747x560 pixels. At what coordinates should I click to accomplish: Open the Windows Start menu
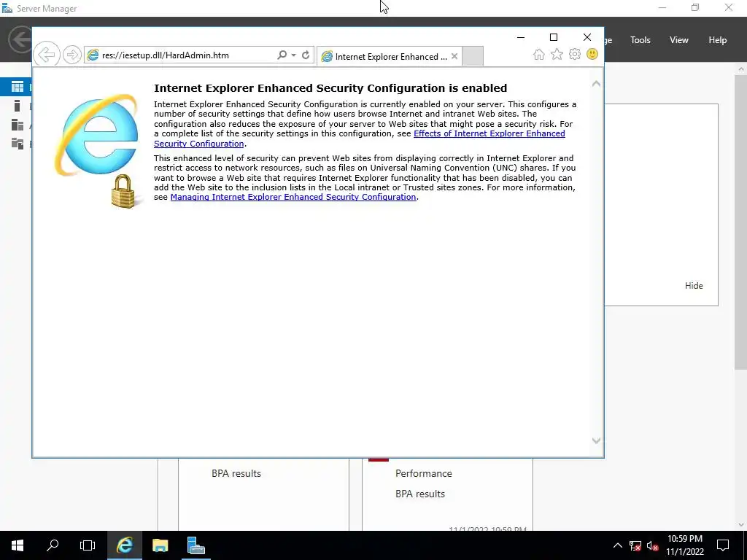18,545
